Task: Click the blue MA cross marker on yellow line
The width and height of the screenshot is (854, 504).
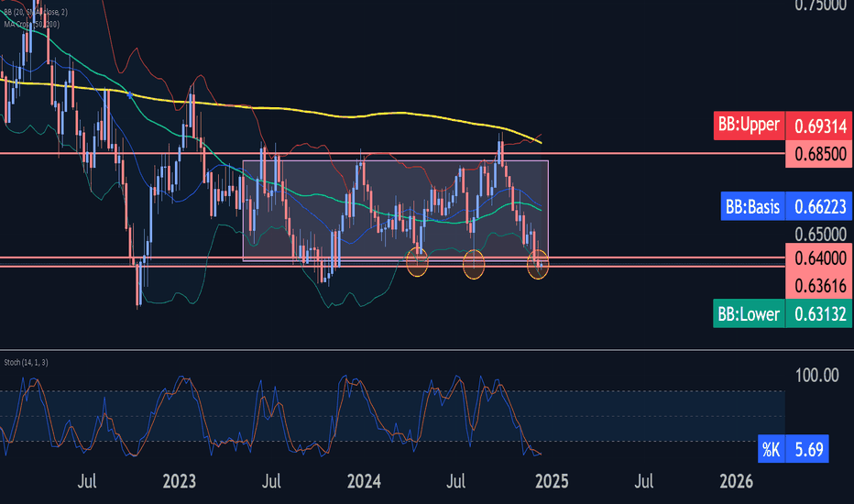Action: tap(129, 94)
